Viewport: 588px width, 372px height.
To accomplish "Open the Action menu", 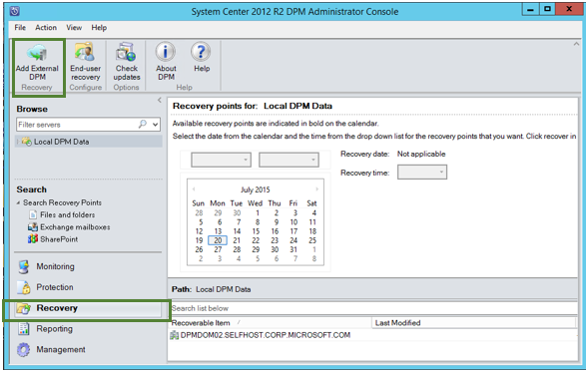I will point(46,28).
